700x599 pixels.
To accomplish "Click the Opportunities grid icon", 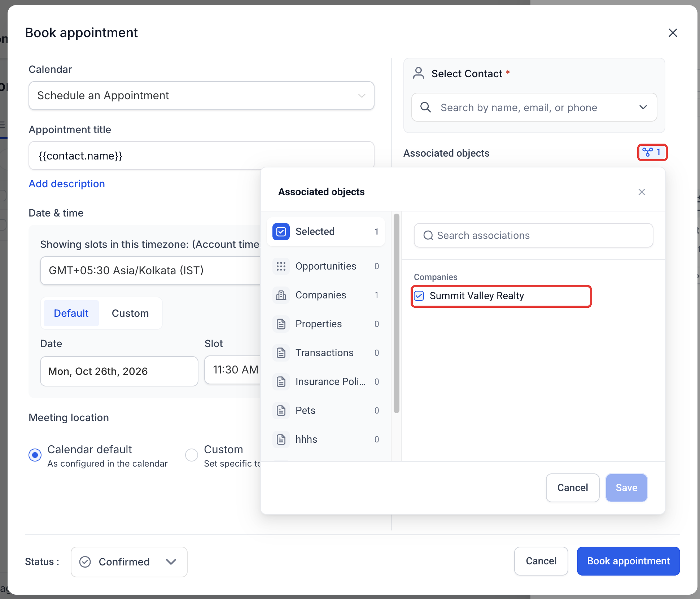I will (x=281, y=266).
